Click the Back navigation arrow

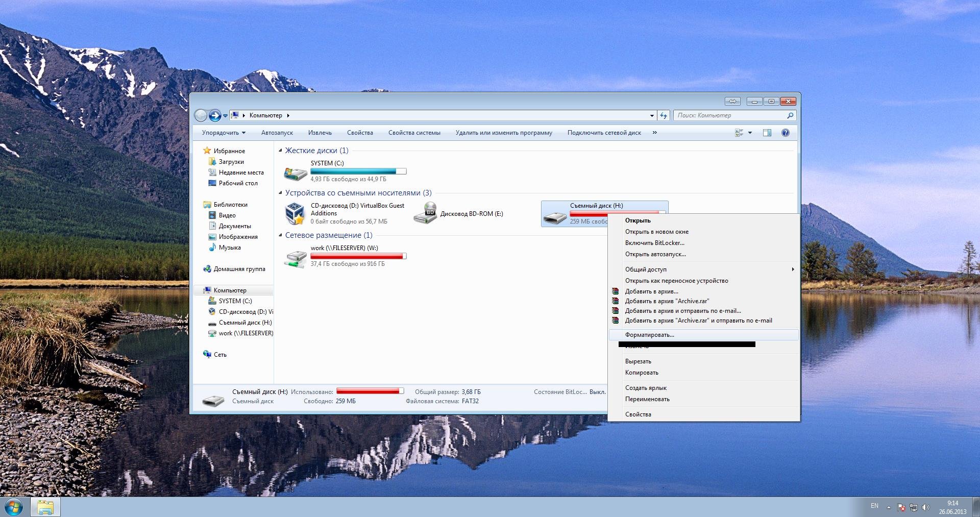pyautogui.click(x=201, y=116)
